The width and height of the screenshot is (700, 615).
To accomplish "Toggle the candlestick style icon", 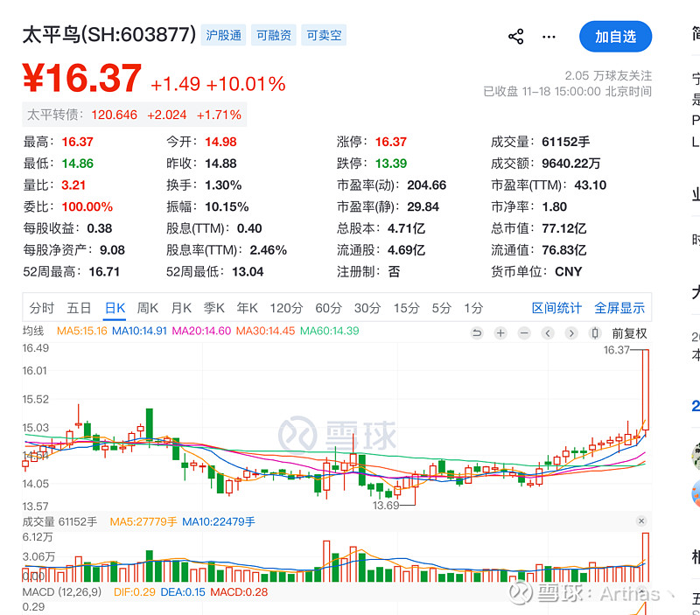I will click(x=595, y=333).
